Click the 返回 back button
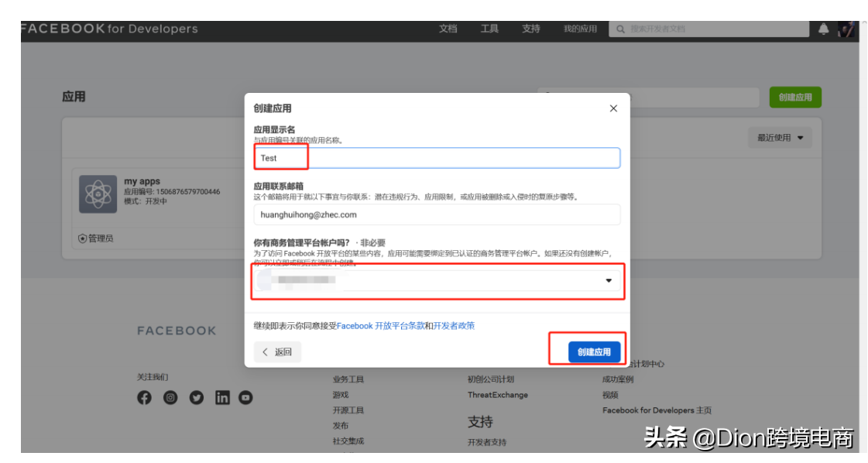The height and width of the screenshot is (463, 868). 277,352
